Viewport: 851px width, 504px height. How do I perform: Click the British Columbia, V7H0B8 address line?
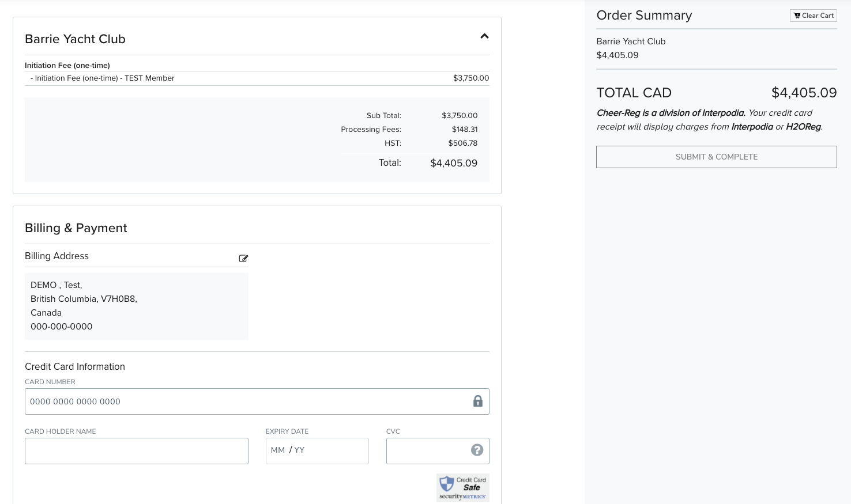point(84,299)
